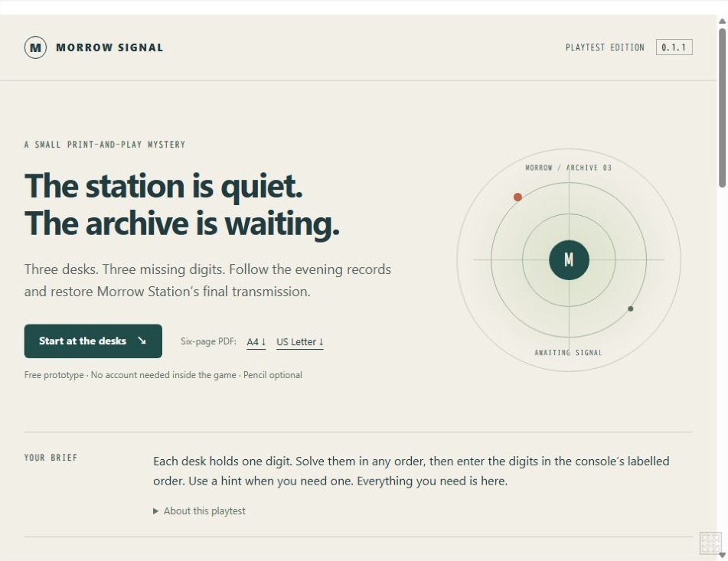Click the Start at the desks button
The width and height of the screenshot is (728, 561).
click(93, 341)
